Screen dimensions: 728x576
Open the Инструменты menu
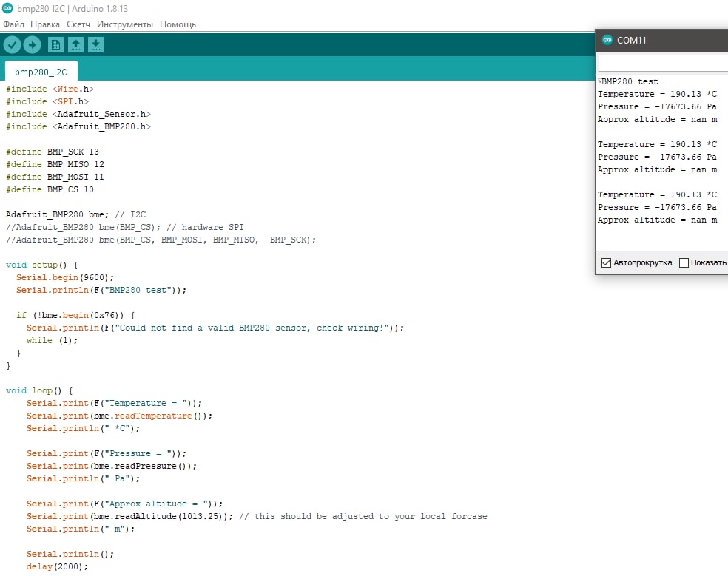click(125, 24)
